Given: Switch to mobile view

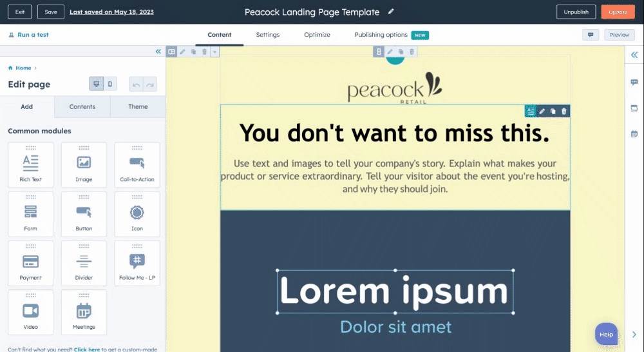Looking at the screenshot, I should click(x=110, y=84).
